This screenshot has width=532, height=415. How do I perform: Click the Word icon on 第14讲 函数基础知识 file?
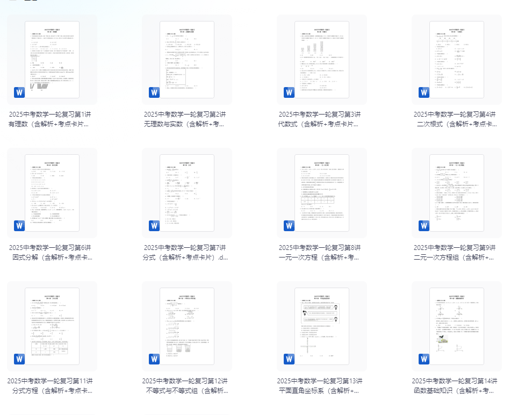(x=424, y=359)
